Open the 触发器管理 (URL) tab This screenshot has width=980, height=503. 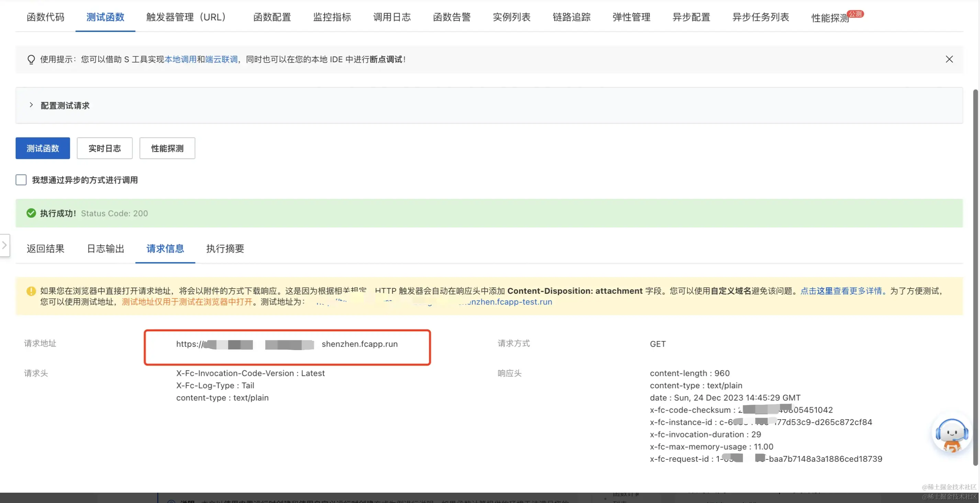(186, 17)
